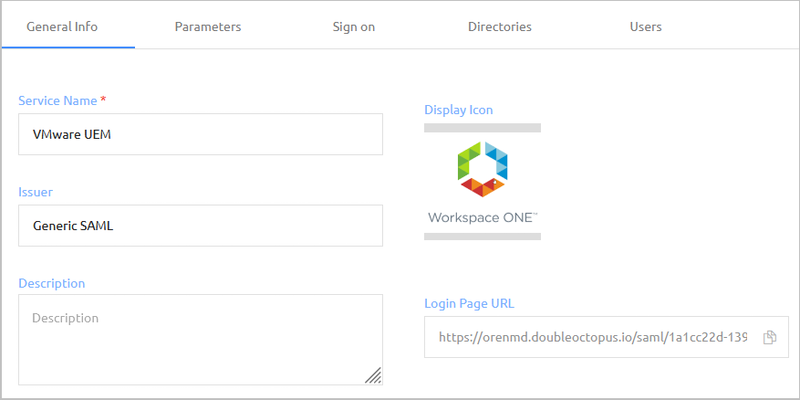Click the gray bar below Workspace ONE text
800x400 pixels.
(x=482, y=236)
